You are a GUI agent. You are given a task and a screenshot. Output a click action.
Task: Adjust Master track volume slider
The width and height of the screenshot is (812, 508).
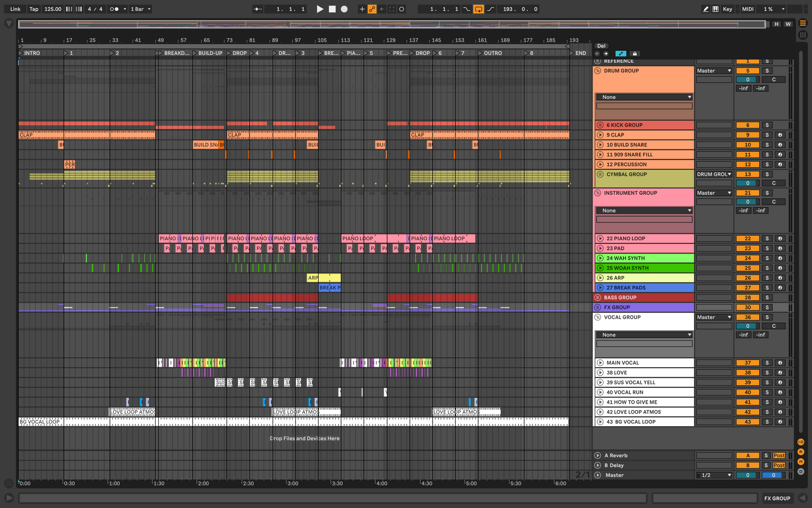pos(747,475)
